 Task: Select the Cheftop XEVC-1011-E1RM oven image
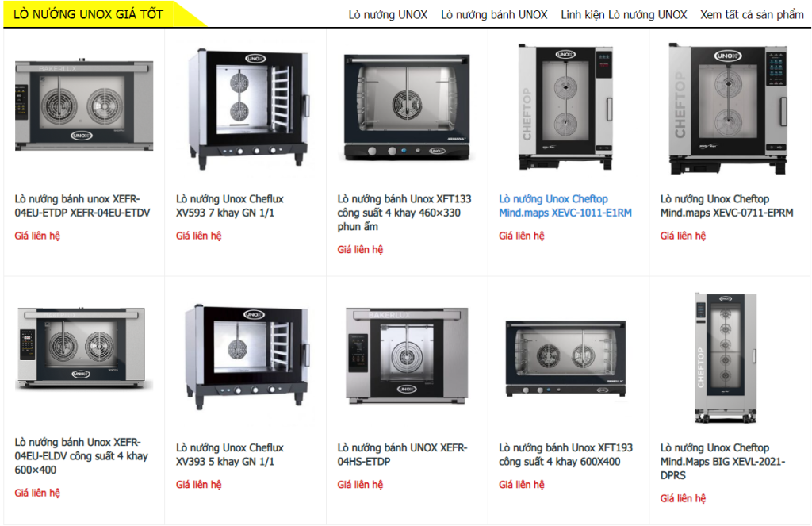point(565,107)
